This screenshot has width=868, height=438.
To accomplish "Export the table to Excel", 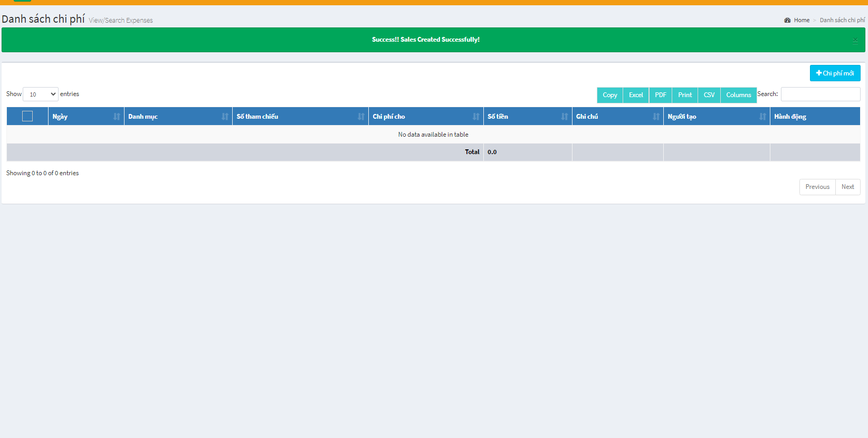I will click(x=636, y=95).
